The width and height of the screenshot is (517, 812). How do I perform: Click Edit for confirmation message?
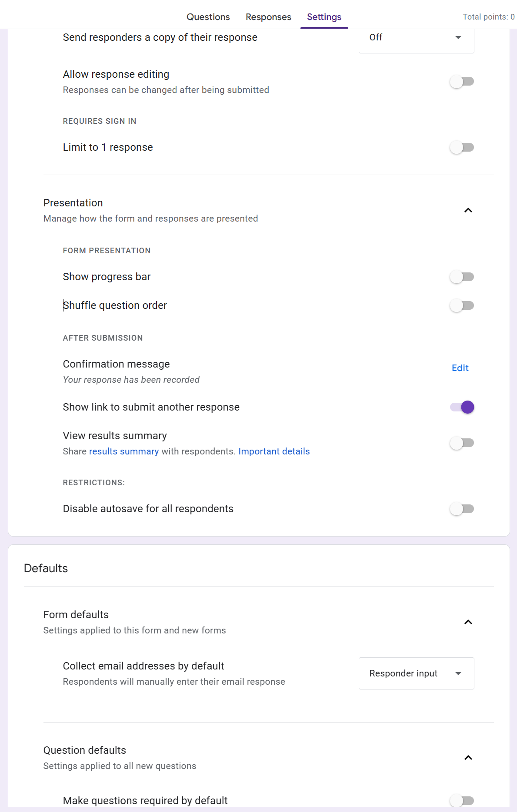[460, 368]
